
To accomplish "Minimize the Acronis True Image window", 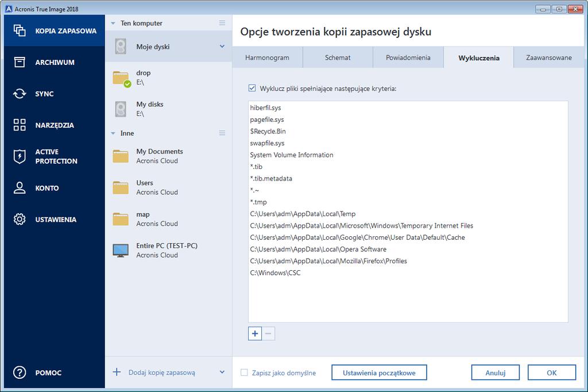I will coord(543,9).
